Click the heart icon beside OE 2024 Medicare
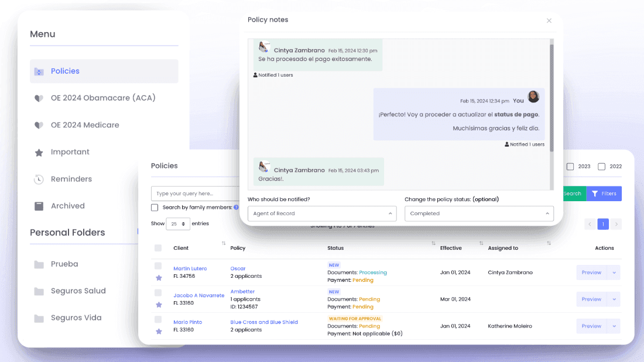The height and width of the screenshot is (362, 644). [39, 125]
